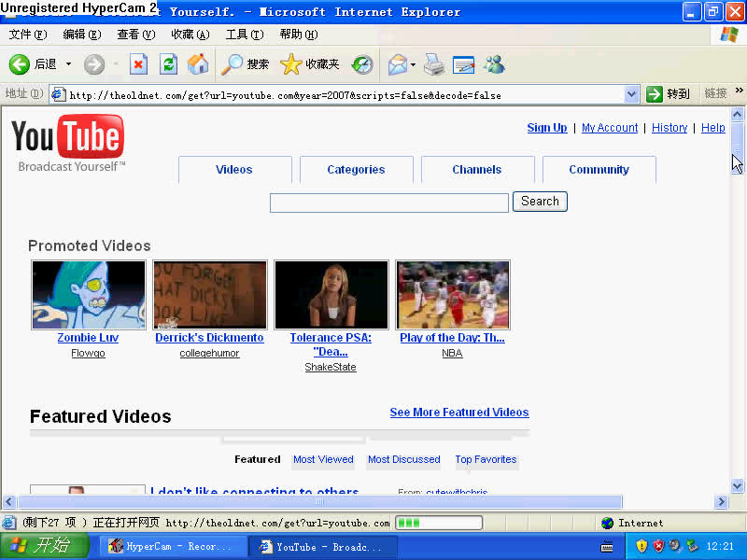This screenshot has height=560, width=747.
Task: Open the Home page house icon
Action: coord(198,64)
